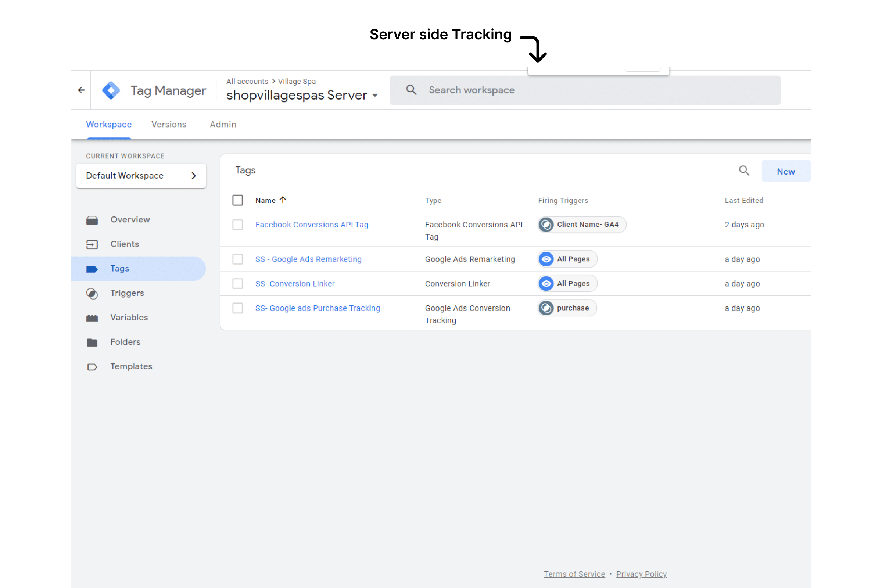Open the SS- Google ads Purchase Tracking tag
The width and height of the screenshot is (882, 588).
(318, 308)
